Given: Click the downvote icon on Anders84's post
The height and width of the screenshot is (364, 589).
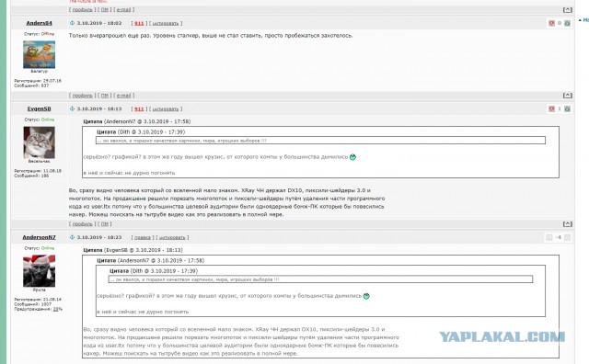Looking at the screenshot, I should tap(551, 23).
